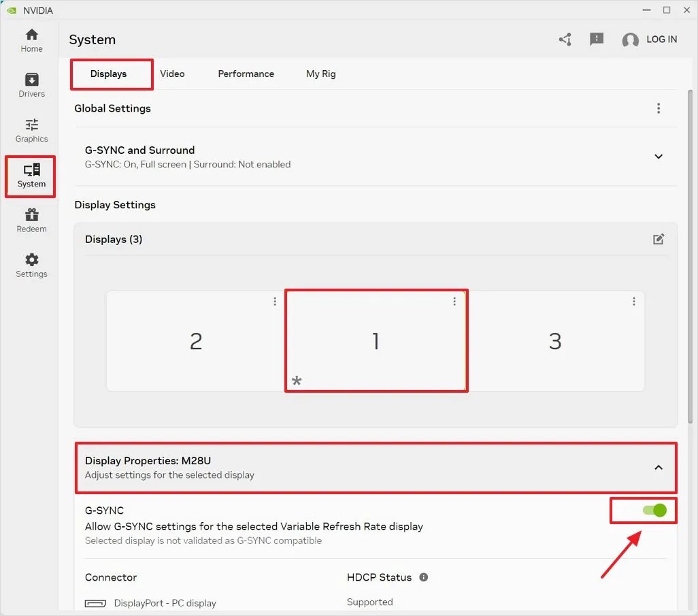Click the HDCP Status info icon
This screenshot has height=616, width=698.
423,577
